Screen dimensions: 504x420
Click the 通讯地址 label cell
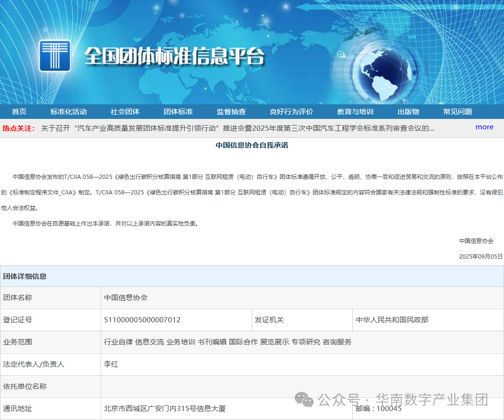(x=51, y=409)
